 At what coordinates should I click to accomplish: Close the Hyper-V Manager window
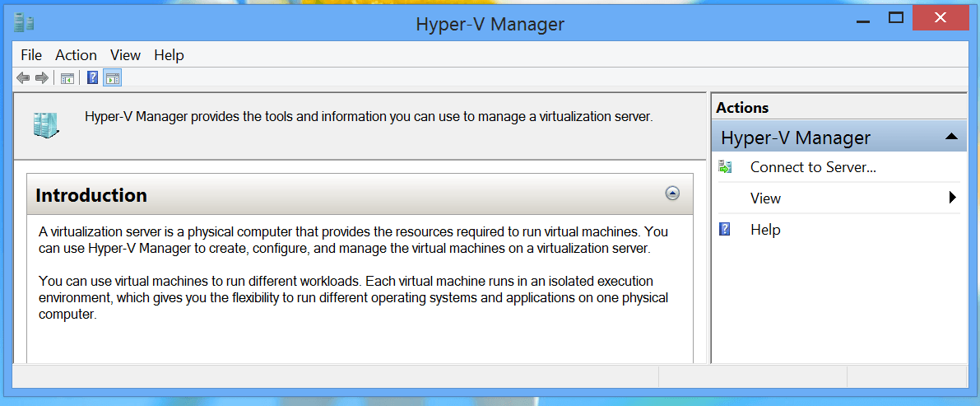pyautogui.click(x=941, y=19)
